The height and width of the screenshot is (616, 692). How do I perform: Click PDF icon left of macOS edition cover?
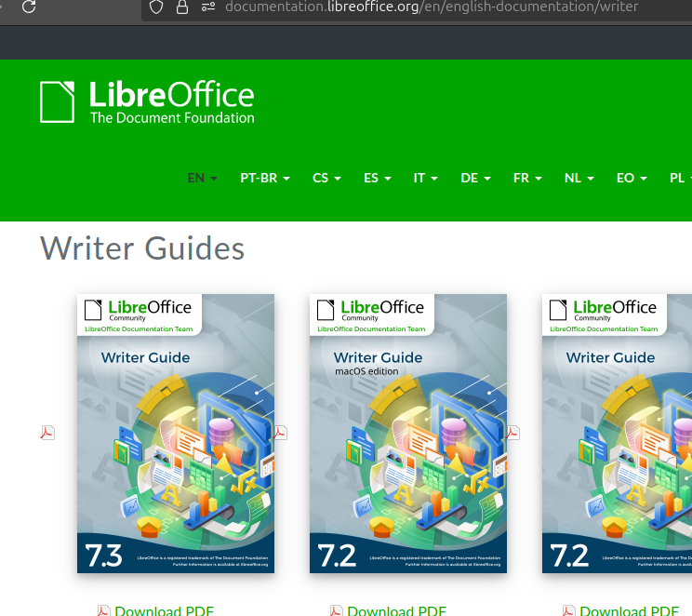pyautogui.click(x=280, y=433)
